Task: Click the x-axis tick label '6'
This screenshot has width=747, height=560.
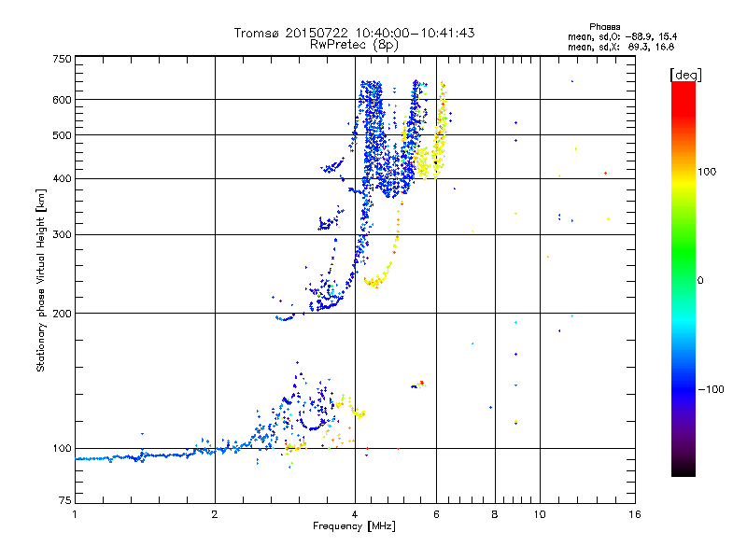Action: 436,514
